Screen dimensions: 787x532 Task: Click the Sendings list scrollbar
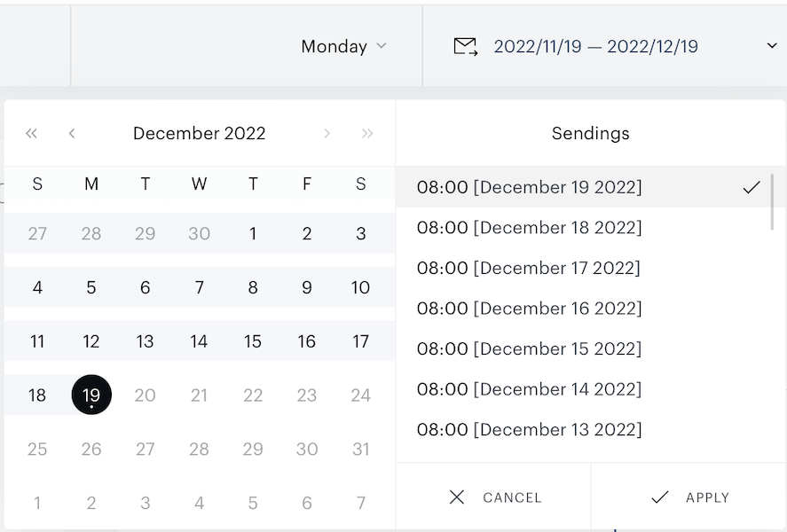tap(772, 202)
